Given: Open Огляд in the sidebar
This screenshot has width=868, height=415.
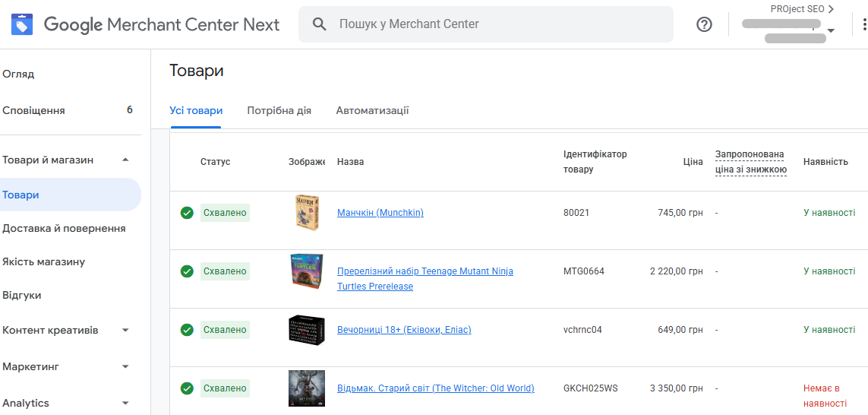Looking at the screenshot, I should pos(18,74).
